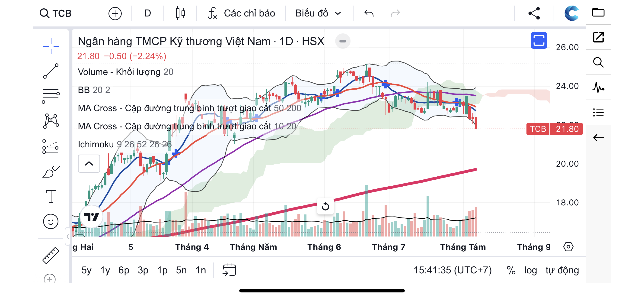This screenshot has width=644, height=298.
Task: Click the 15:41:35 (UTC+7) timezone
Action: tap(453, 270)
